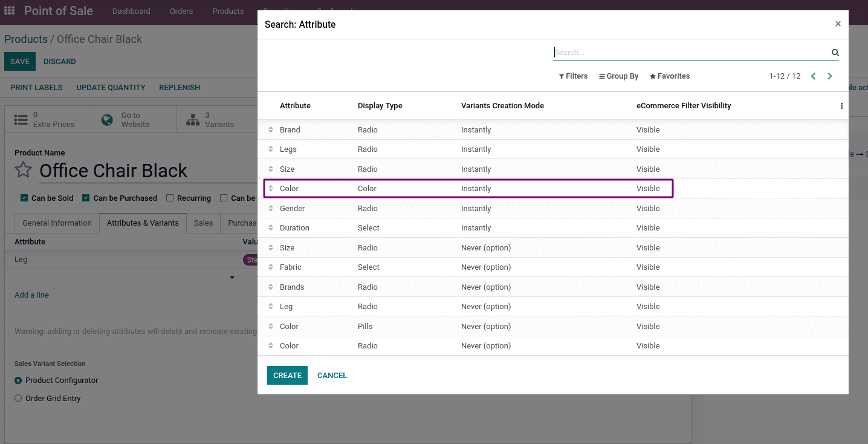Open the Filters dropdown
This screenshot has width=868, height=444.
tap(573, 76)
